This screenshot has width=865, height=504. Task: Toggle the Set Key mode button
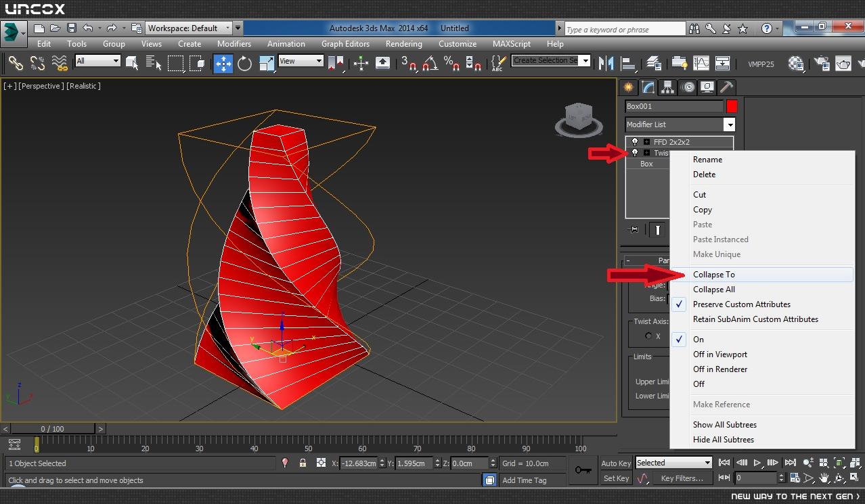[x=616, y=478]
